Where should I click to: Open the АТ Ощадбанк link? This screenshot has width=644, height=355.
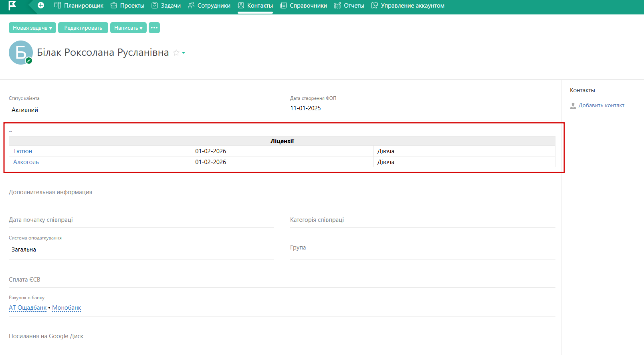pyautogui.click(x=28, y=308)
